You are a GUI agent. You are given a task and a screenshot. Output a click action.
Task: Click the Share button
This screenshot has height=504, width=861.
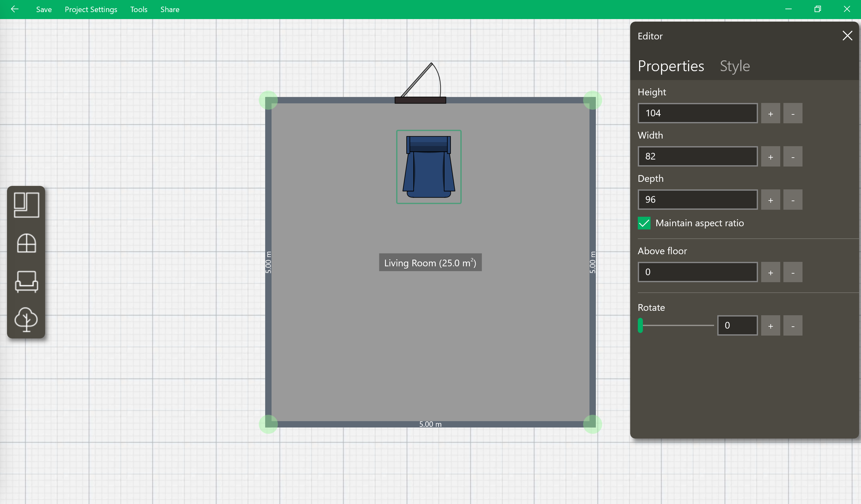170,10
